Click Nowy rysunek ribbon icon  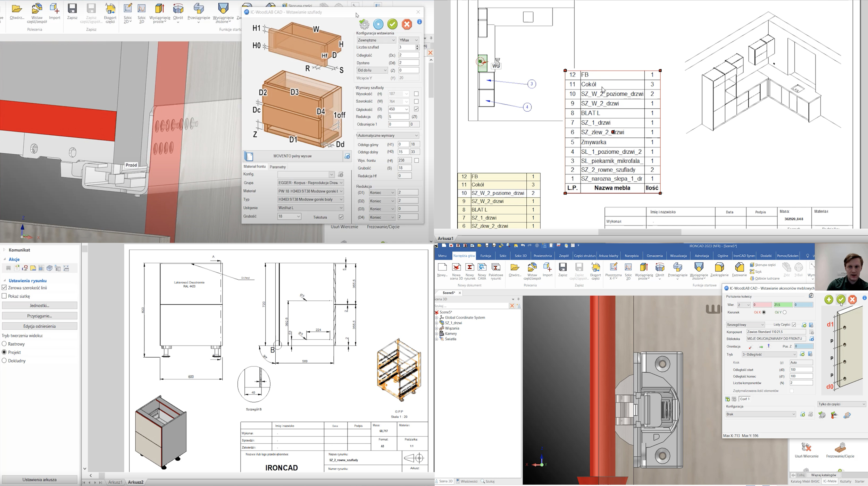tap(469, 271)
